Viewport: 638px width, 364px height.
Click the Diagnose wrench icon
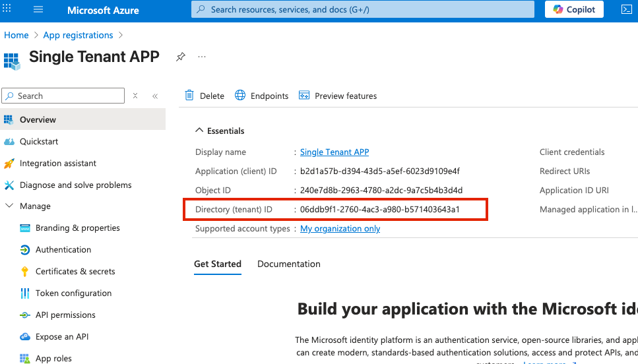click(x=9, y=185)
